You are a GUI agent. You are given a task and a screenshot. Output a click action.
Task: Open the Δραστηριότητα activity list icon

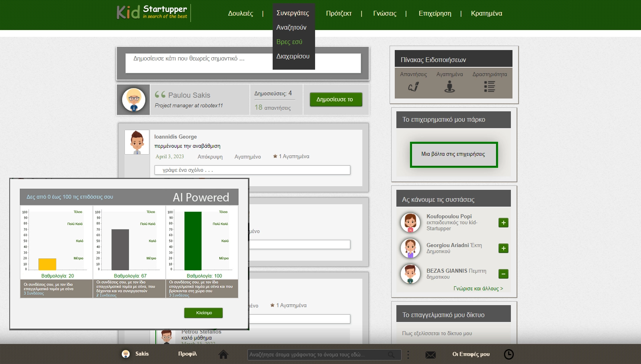click(x=489, y=86)
